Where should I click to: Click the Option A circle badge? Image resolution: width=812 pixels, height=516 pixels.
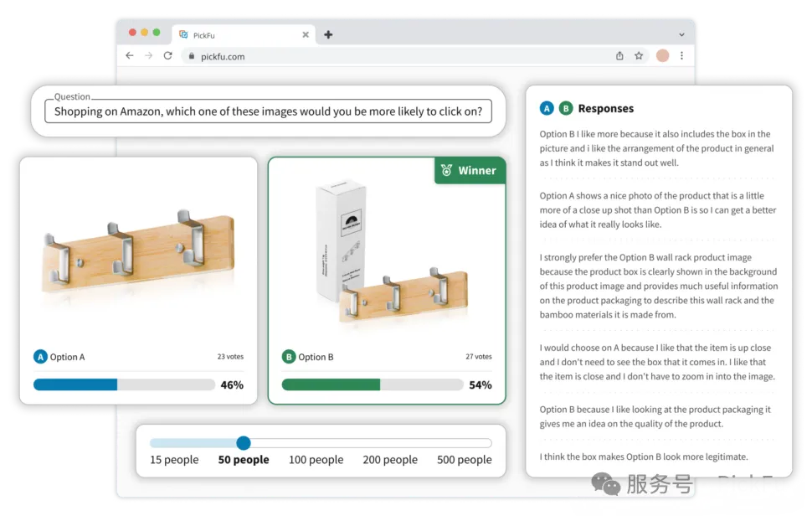click(40, 357)
